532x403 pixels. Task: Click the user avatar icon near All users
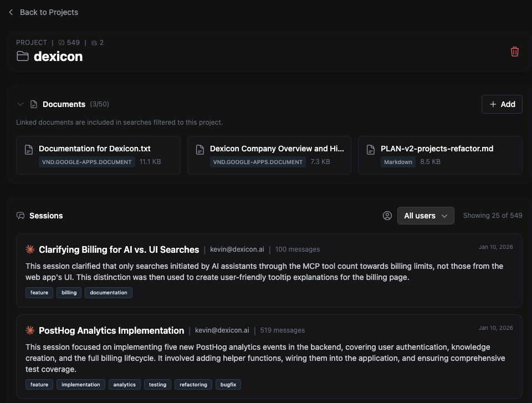(x=387, y=216)
